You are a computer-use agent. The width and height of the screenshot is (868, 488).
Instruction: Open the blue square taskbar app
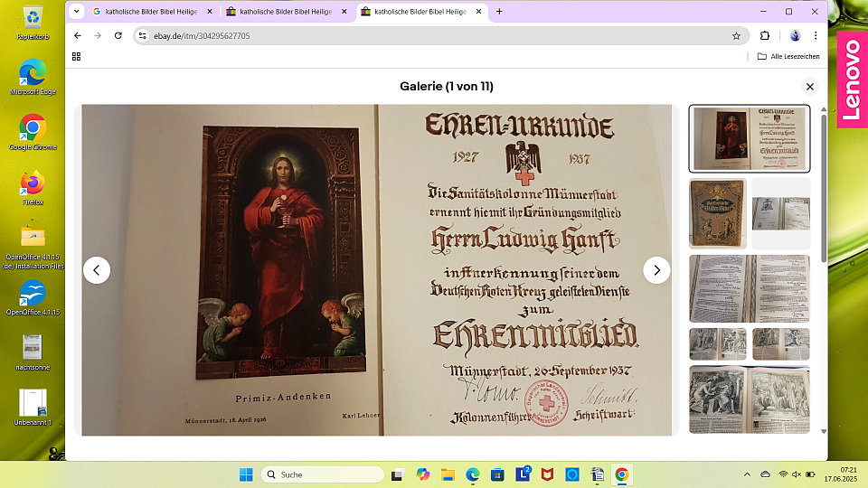[x=572, y=474]
